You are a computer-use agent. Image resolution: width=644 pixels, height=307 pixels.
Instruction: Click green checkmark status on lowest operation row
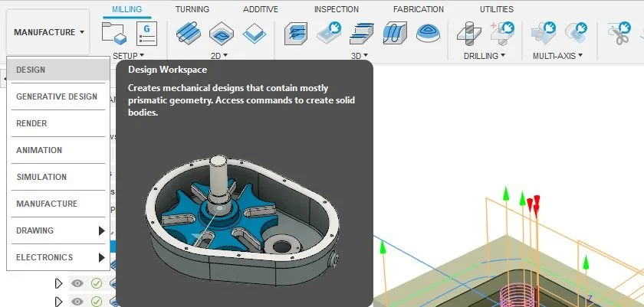tap(97, 302)
